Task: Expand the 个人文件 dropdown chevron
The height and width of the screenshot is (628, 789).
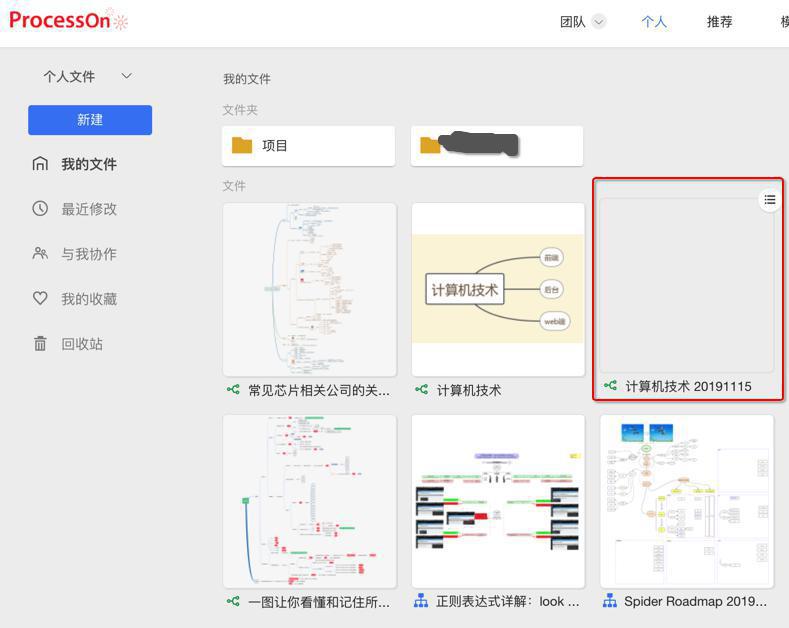Action: [x=127, y=76]
